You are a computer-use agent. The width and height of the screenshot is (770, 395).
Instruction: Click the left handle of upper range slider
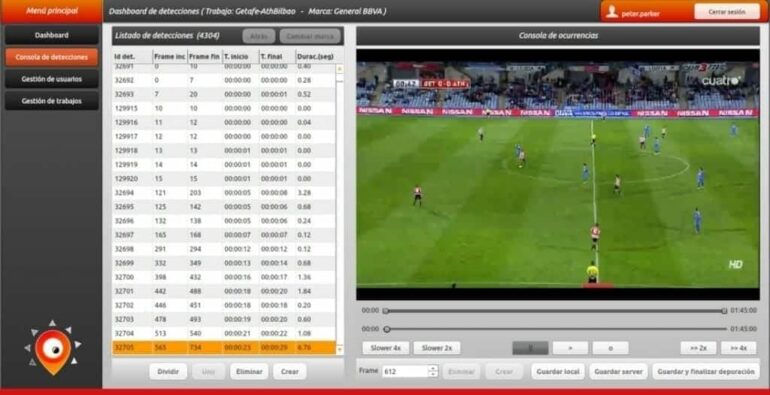(386, 310)
